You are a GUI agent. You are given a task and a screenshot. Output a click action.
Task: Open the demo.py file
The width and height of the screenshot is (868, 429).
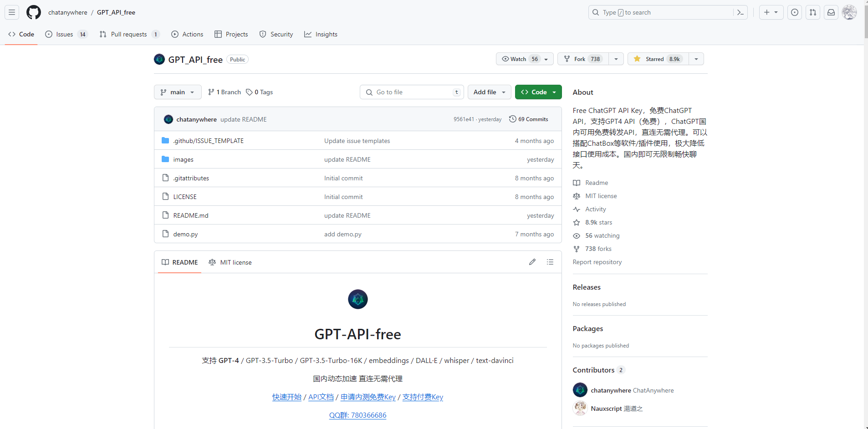(185, 234)
